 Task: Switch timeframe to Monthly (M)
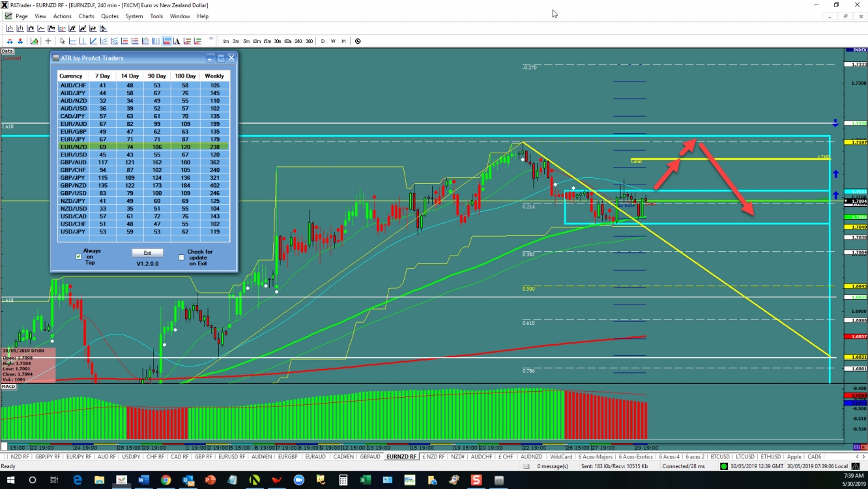click(343, 41)
